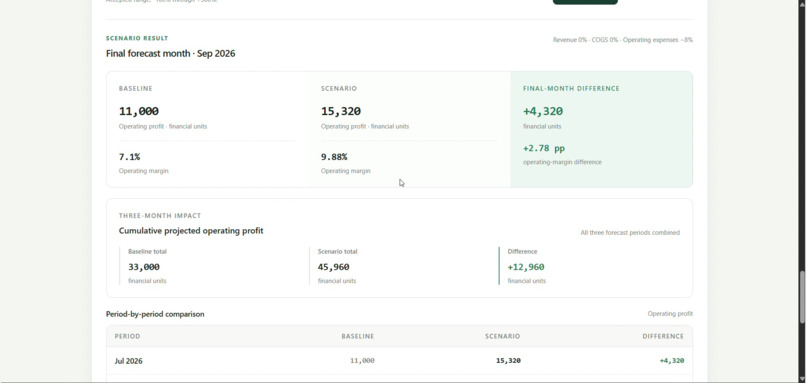806x383 pixels.
Task: Click the DIFFERENCE column header
Action: (x=663, y=336)
